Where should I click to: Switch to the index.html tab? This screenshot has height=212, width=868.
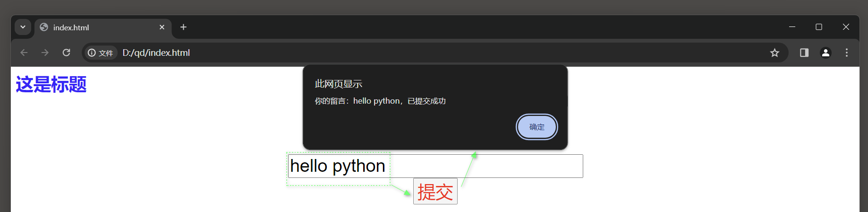click(x=102, y=27)
